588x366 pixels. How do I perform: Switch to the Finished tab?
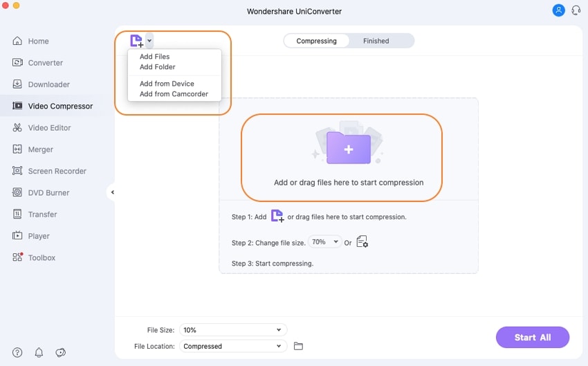[376, 41]
